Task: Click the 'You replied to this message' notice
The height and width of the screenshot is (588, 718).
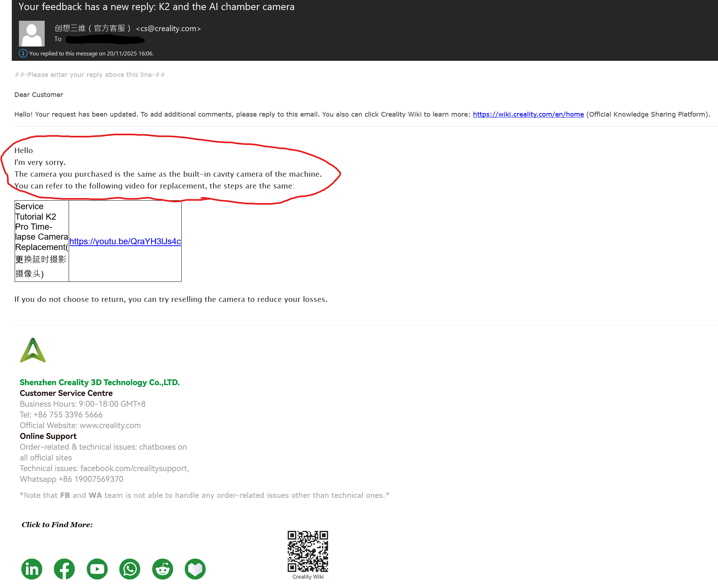Action: tap(91, 54)
